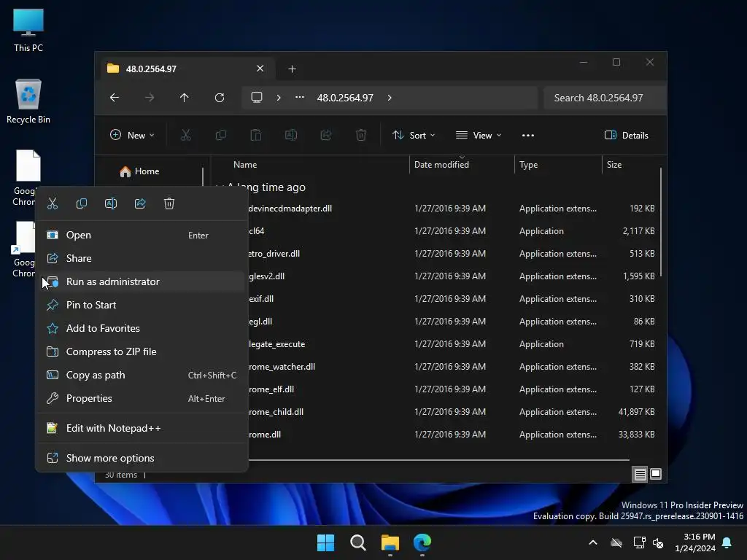Open See more toolbar ellipsis
Screen dimensions: 747x560
click(x=528, y=135)
